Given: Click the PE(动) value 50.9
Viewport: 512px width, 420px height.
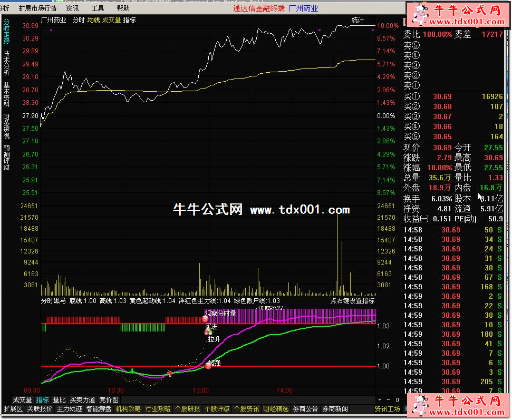Looking at the screenshot, I should [x=496, y=219].
